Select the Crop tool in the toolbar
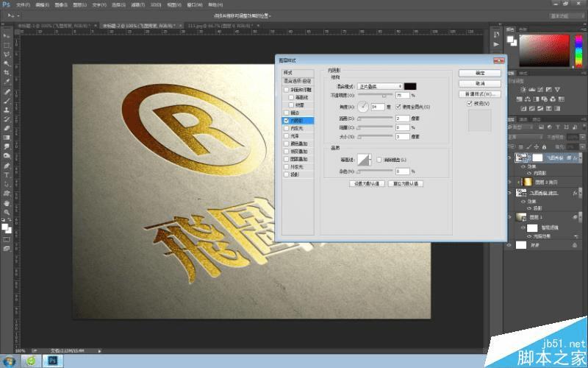 (x=7, y=72)
